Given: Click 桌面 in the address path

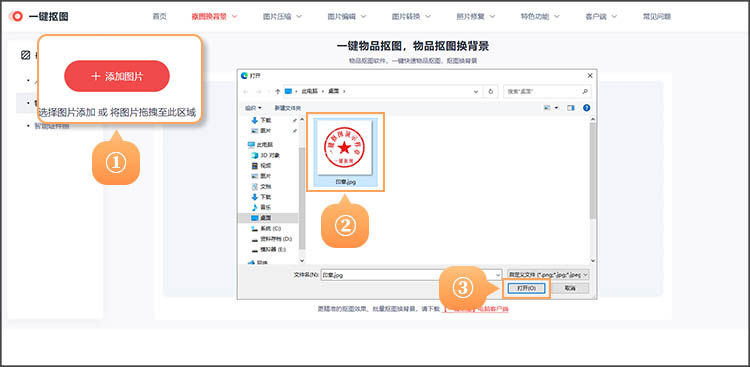Looking at the screenshot, I should pyautogui.click(x=333, y=91).
